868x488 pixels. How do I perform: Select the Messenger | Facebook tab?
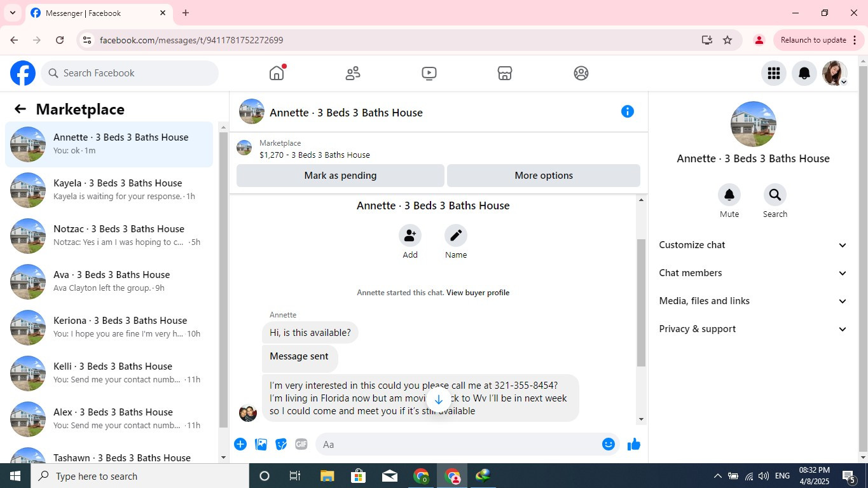[x=99, y=13]
